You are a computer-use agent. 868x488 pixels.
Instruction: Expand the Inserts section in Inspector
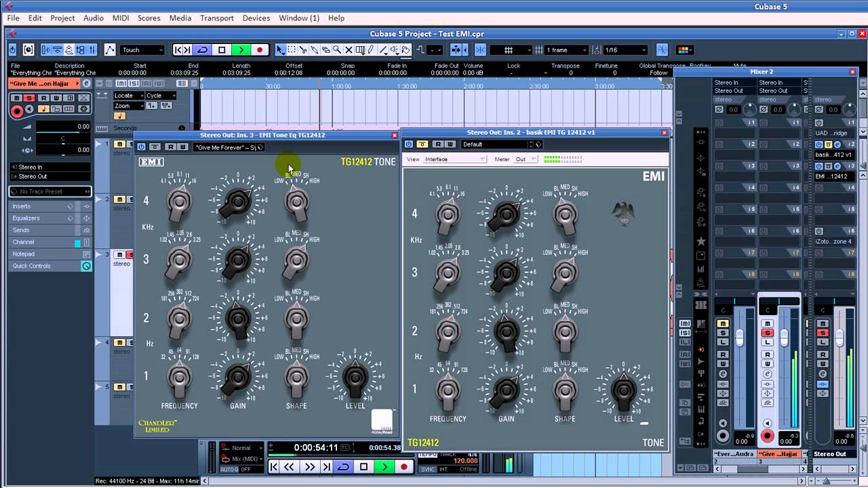coord(50,206)
